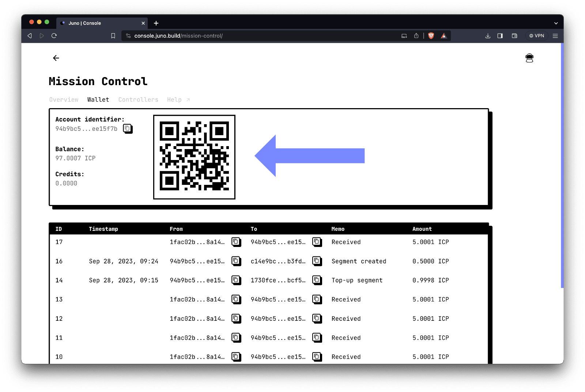Click the 'Segment created' memo
Image resolution: width=585 pixels, height=392 pixels.
pos(359,261)
